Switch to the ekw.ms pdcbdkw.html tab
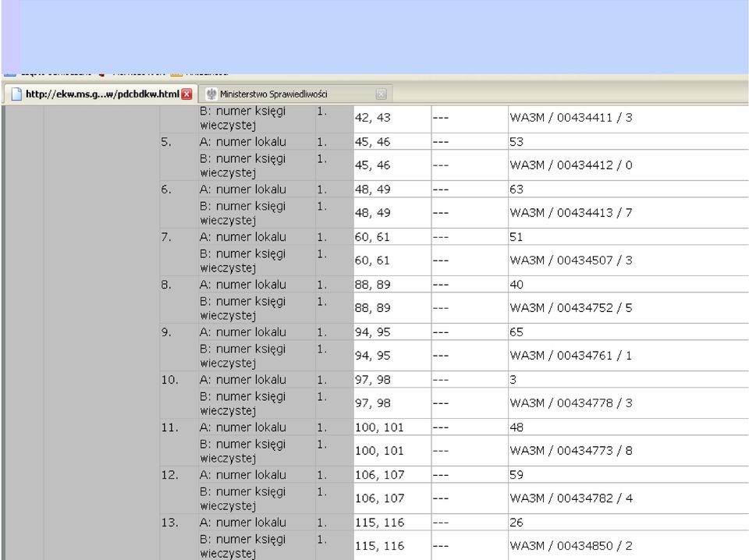 pos(102,94)
